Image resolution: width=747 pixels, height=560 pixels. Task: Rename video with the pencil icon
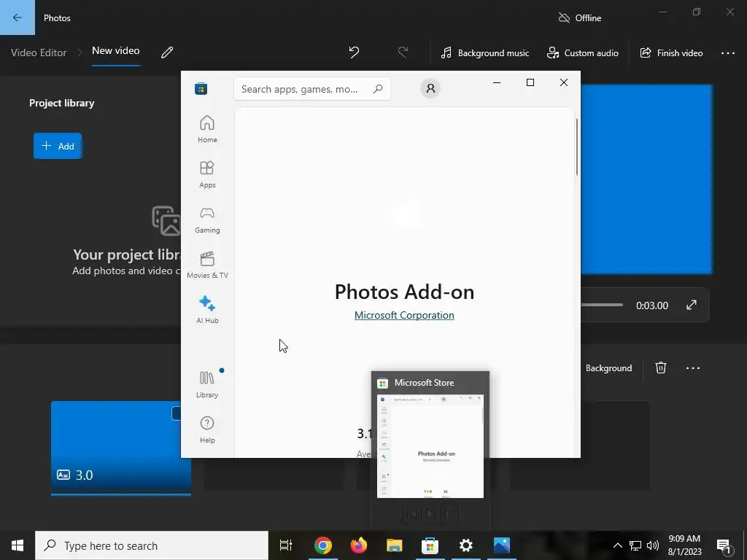(x=167, y=52)
